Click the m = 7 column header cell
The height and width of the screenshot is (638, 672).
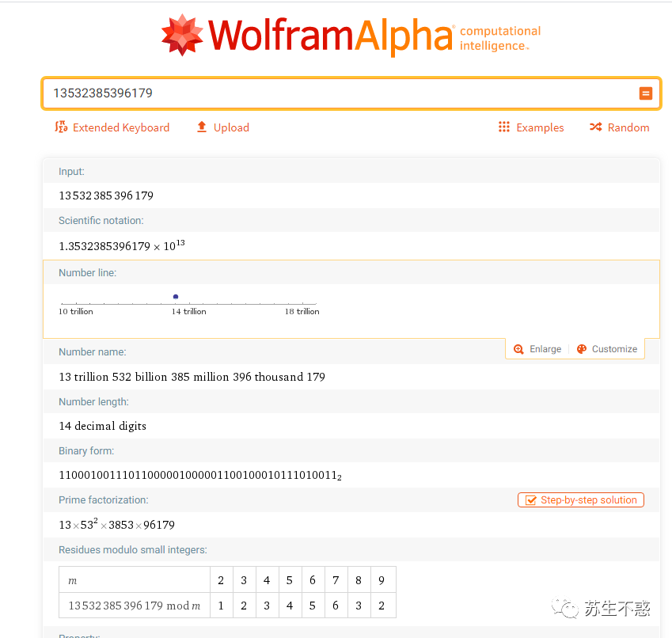click(336, 580)
